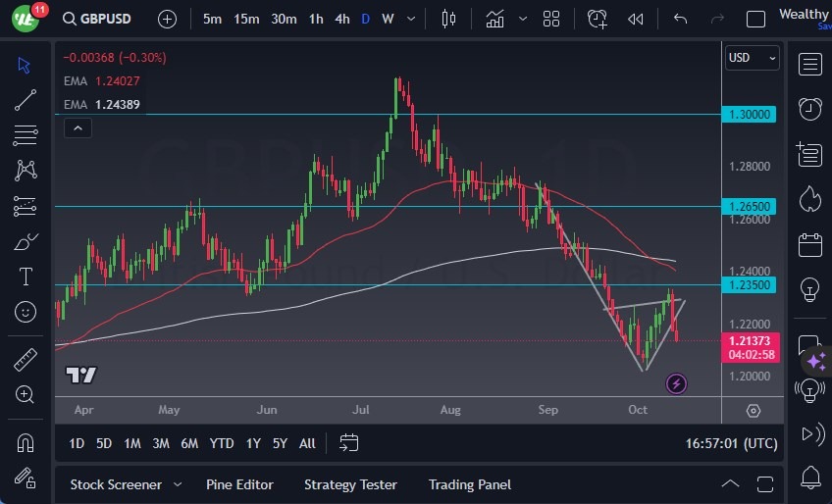
Task: Select the trend line drawing tool
Action: point(26,99)
